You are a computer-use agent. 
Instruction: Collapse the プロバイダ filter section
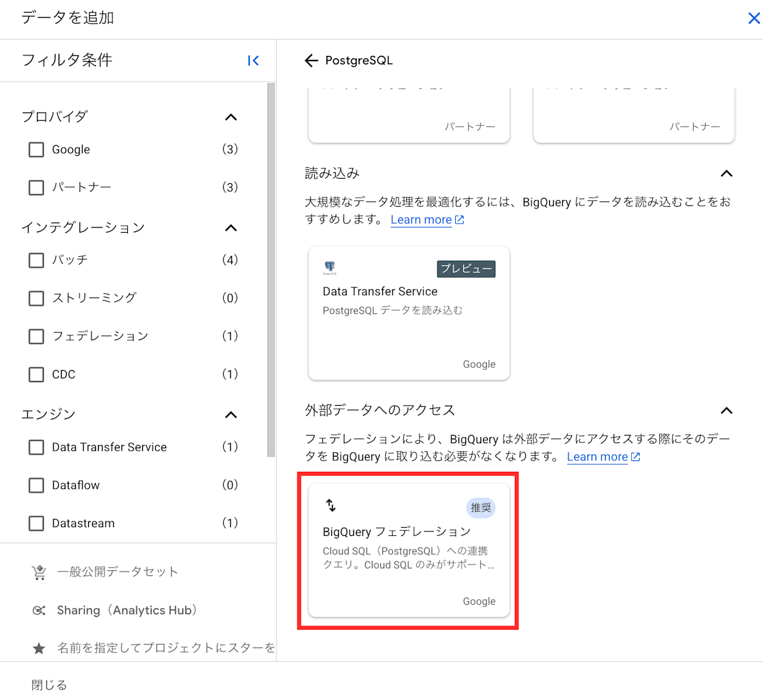(x=231, y=117)
